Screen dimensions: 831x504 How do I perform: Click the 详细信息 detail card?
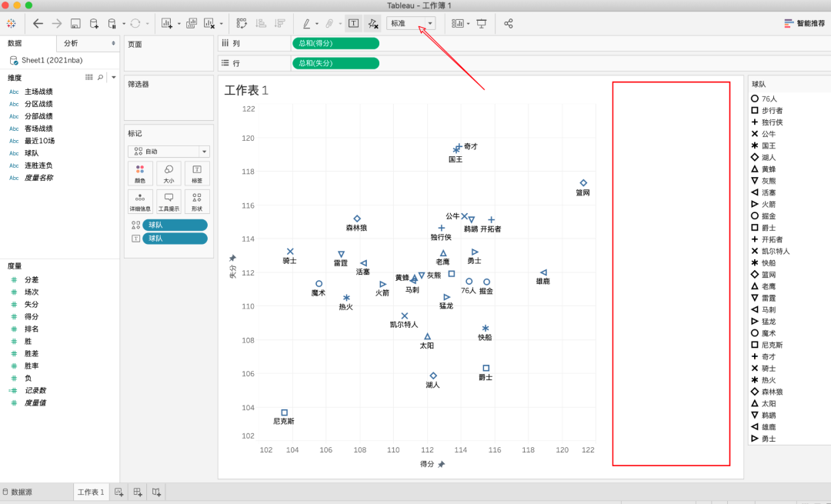tap(140, 202)
